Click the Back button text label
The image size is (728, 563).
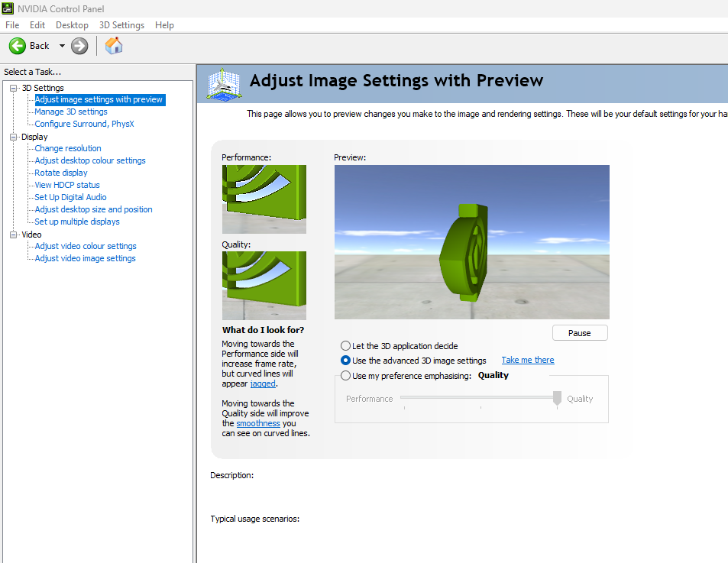pyautogui.click(x=40, y=46)
